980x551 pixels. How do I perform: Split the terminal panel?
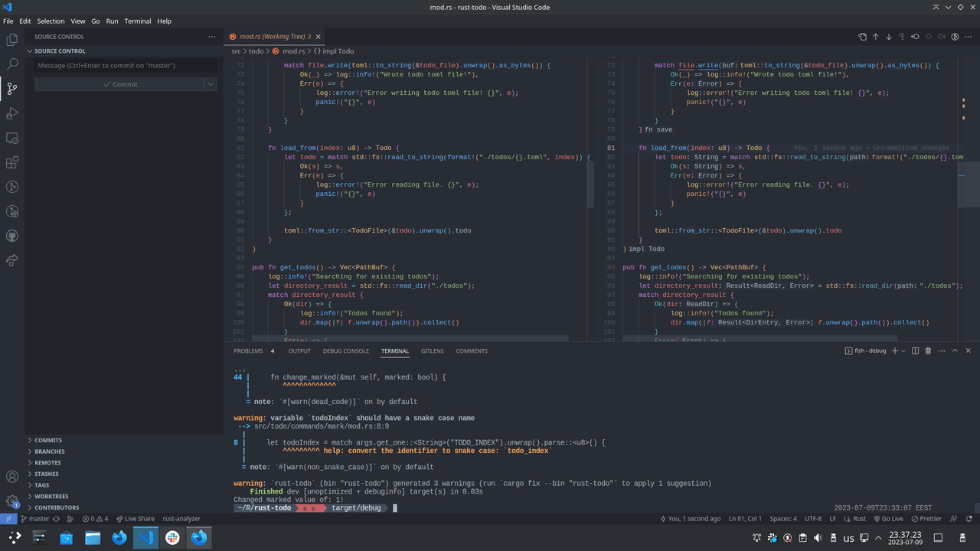(915, 351)
